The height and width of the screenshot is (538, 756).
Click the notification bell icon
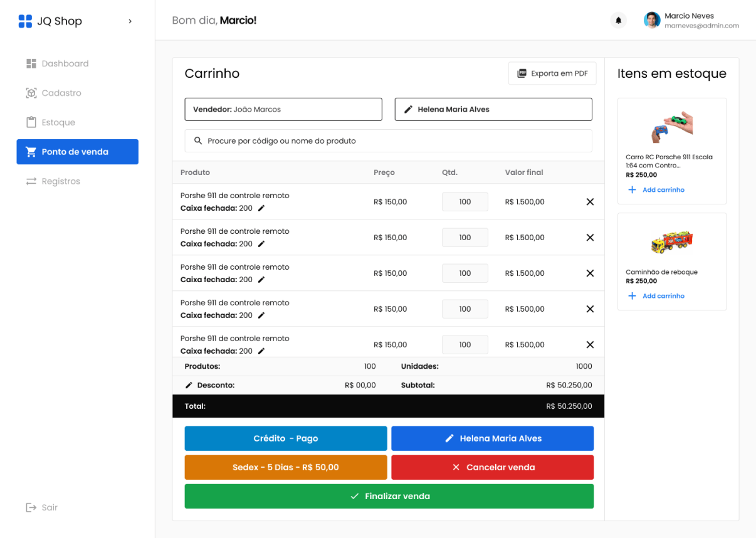point(618,21)
